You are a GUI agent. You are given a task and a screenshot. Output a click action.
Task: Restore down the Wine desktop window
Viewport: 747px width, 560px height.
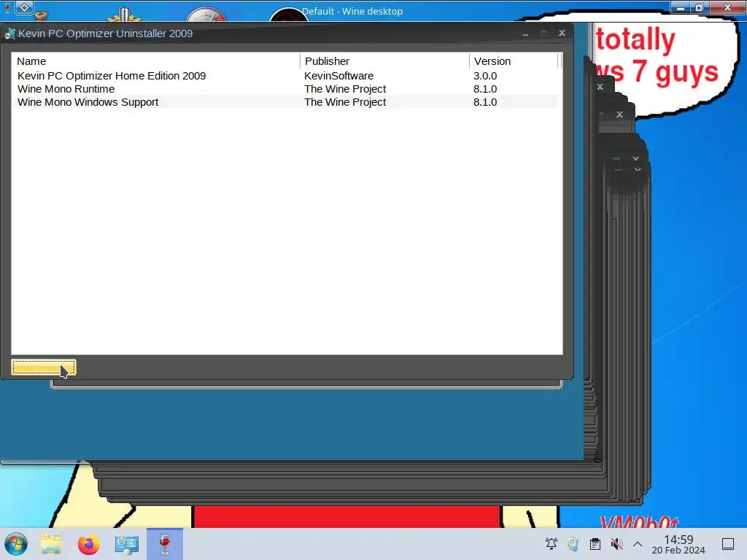click(x=700, y=7)
